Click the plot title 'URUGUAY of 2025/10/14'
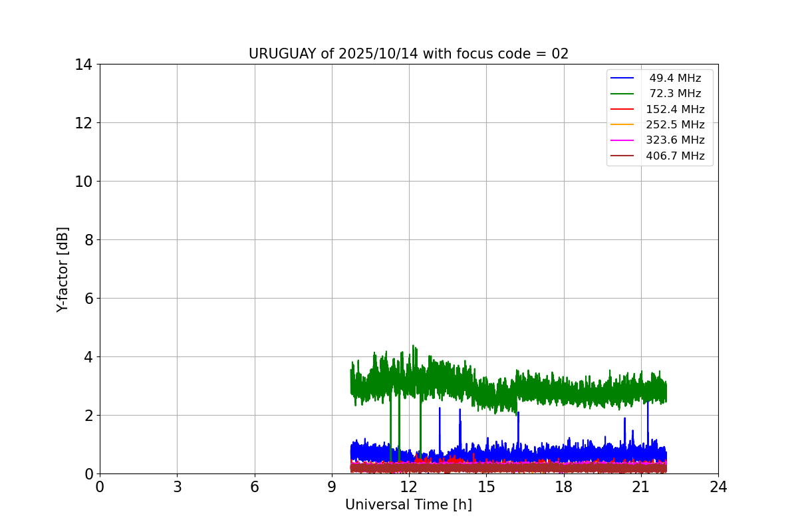Screen dimensions: 798x532 408,54
